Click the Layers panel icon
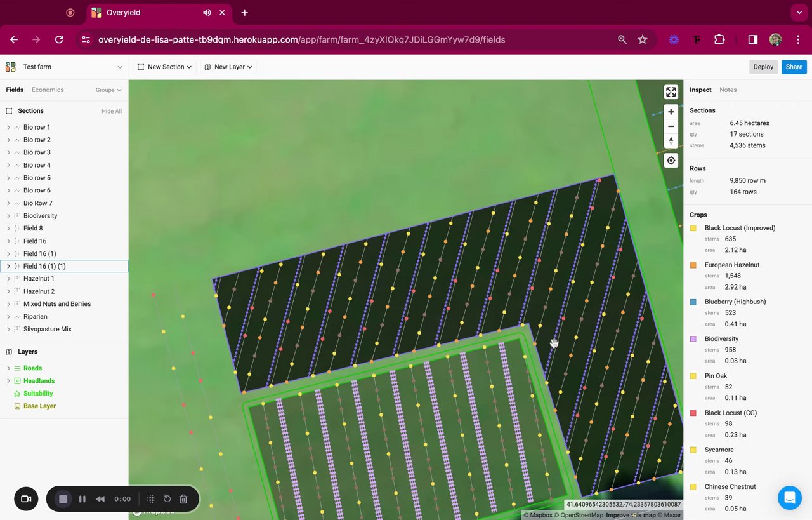The image size is (812, 520). (9, 352)
